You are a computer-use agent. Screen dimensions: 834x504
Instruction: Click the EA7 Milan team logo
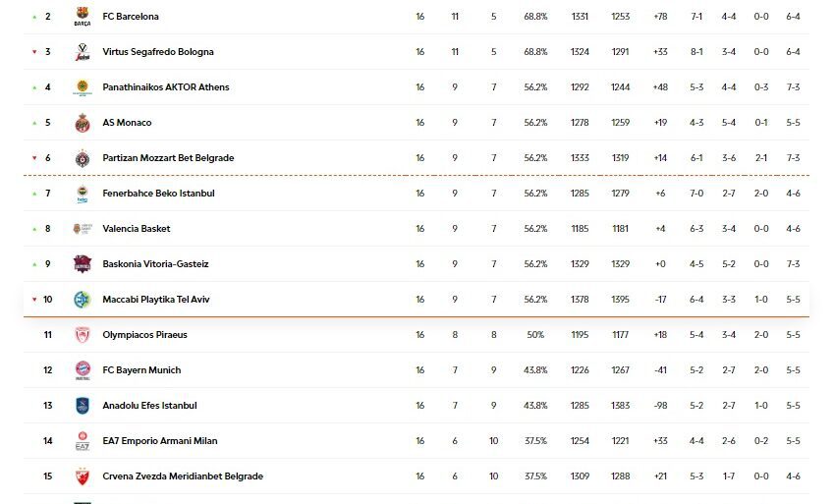point(83,441)
